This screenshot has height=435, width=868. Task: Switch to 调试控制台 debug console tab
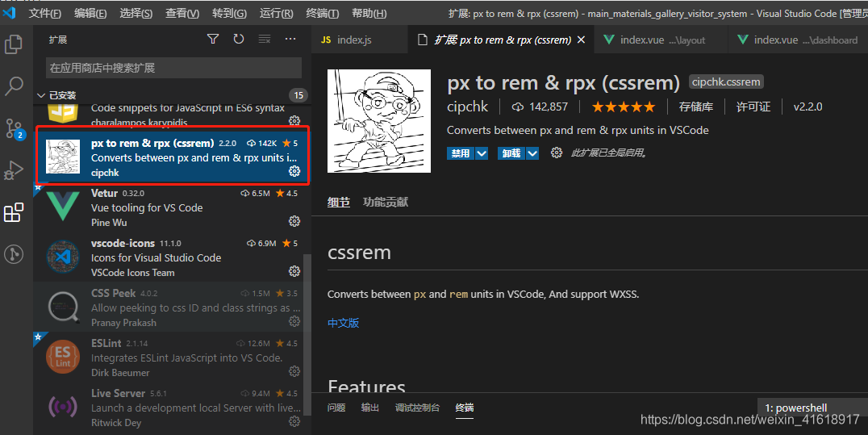[417, 408]
